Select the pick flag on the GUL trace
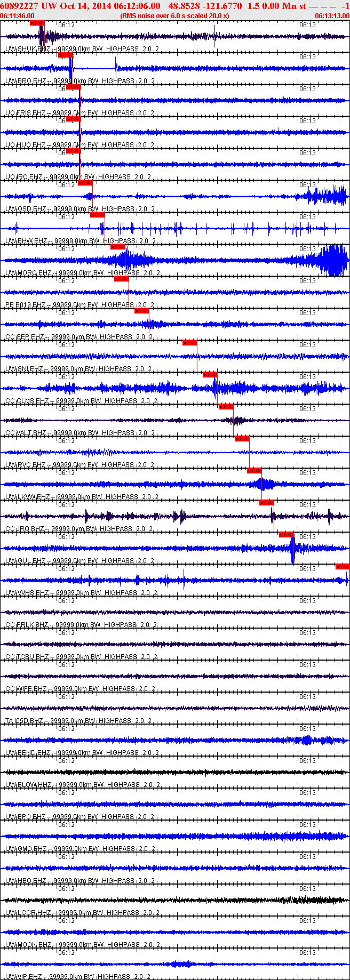The image size is (350, 980). click(x=287, y=535)
